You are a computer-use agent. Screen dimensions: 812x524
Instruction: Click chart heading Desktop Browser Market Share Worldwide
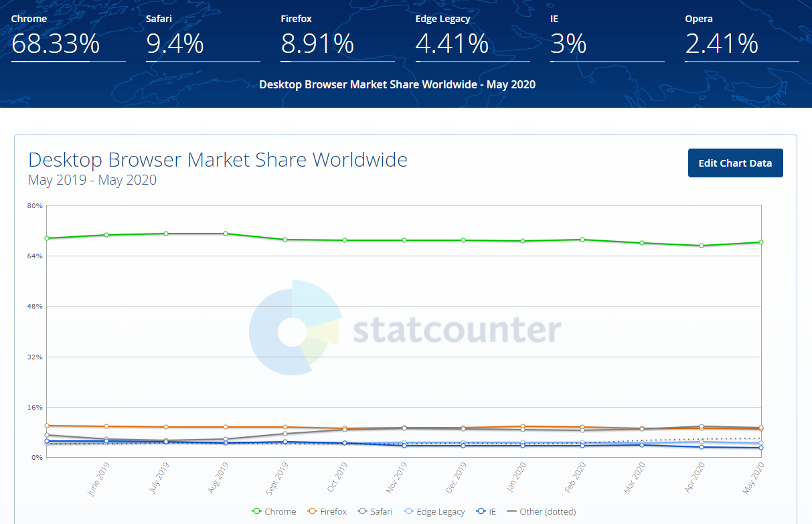[218, 160]
